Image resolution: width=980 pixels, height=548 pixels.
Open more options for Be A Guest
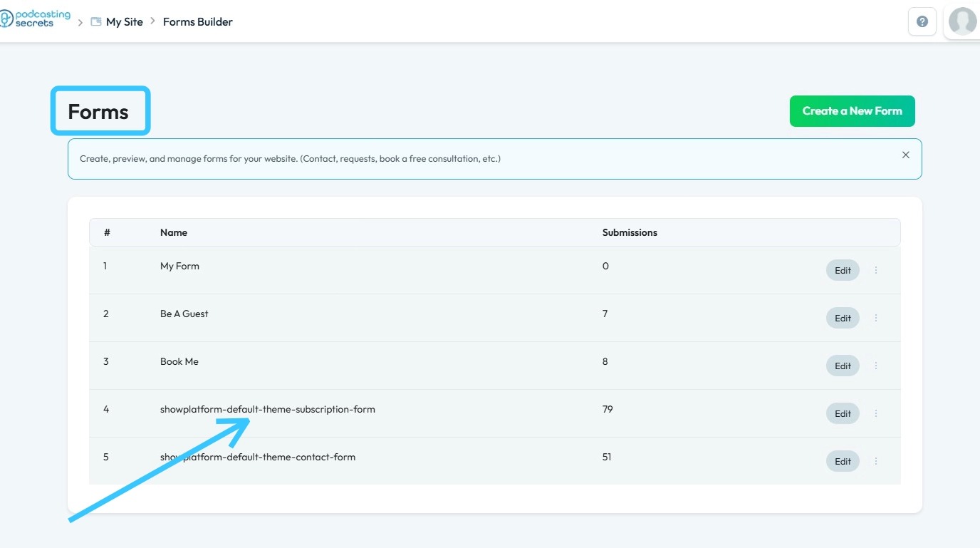click(876, 318)
